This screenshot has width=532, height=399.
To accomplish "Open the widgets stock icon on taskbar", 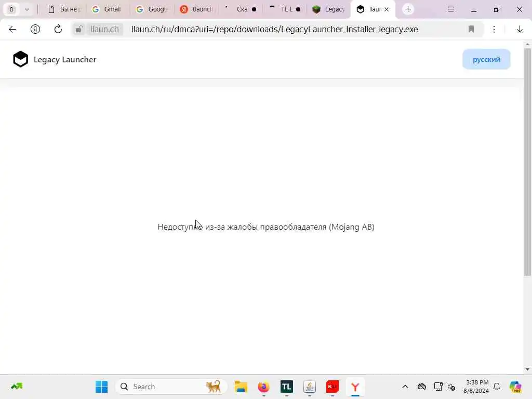I will pyautogui.click(x=17, y=387).
